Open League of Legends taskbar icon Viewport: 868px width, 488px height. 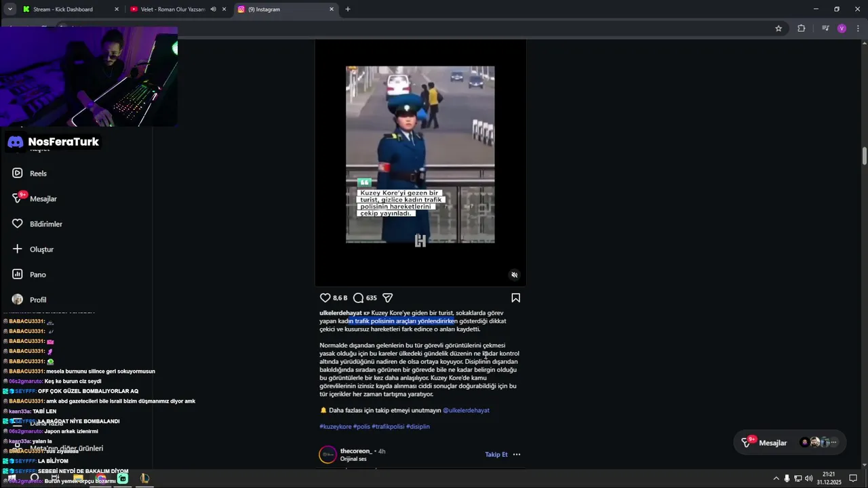(x=144, y=479)
